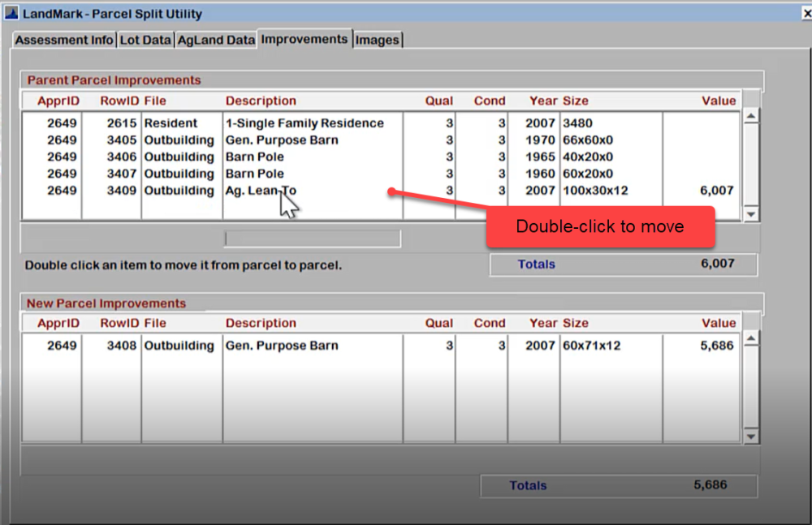Click Description column header in Parent Parcel table
812x525 pixels.
point(261,101)
